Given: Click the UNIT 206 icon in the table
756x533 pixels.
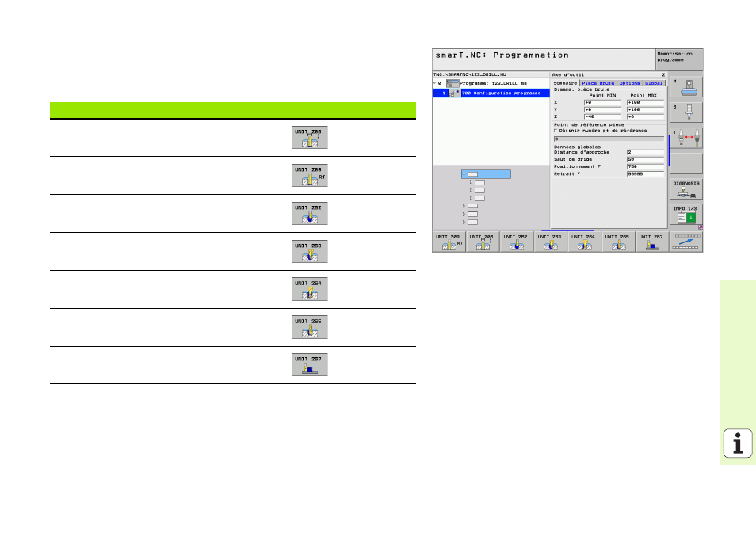Looking at the screenshot, I should [x=310, y=137].
